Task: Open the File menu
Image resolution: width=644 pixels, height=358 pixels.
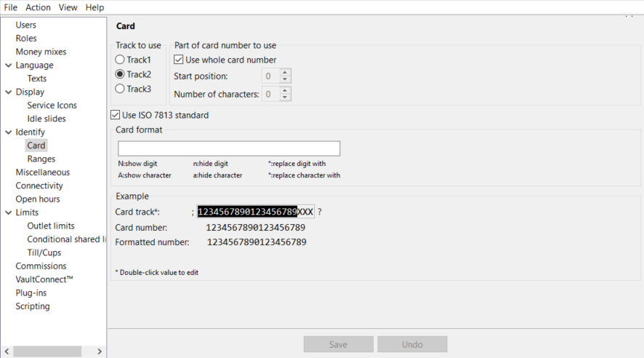Action: 11,7
